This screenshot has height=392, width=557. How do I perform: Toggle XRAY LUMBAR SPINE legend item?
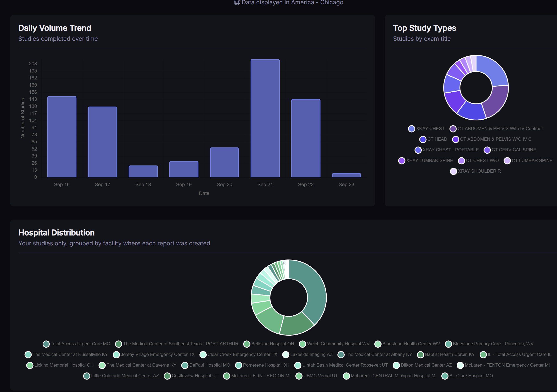click(x=426, y=161)
